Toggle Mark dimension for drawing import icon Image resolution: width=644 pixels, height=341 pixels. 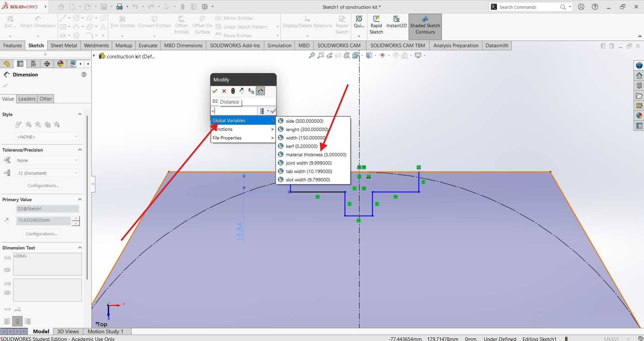[260, 91]
